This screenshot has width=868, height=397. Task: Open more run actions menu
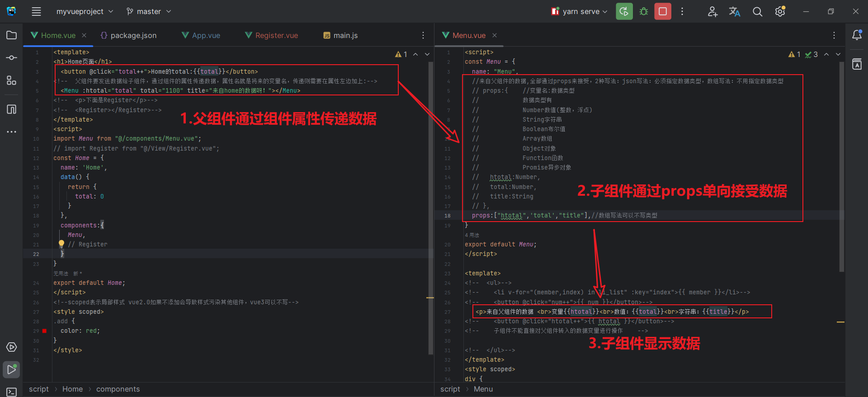(682, 12)
